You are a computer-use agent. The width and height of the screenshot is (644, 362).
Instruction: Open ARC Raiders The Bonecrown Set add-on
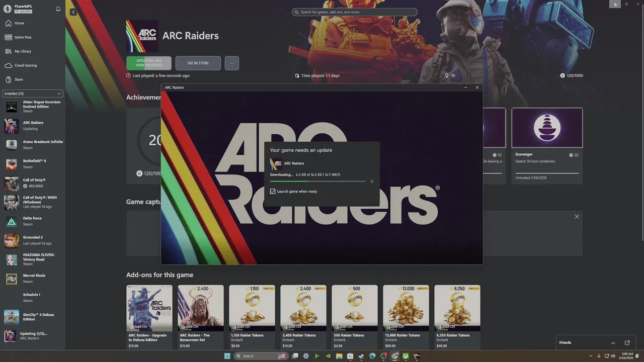(x=201, y=317)
